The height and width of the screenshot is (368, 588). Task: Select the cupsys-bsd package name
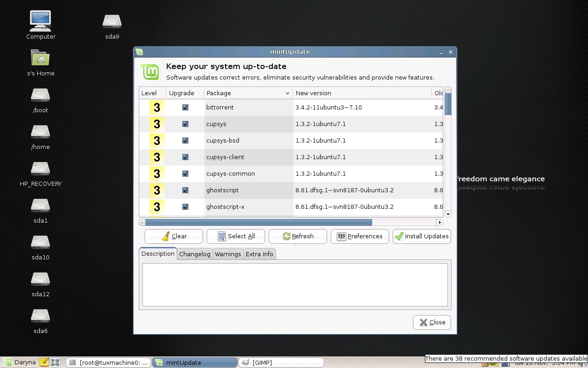223,141
